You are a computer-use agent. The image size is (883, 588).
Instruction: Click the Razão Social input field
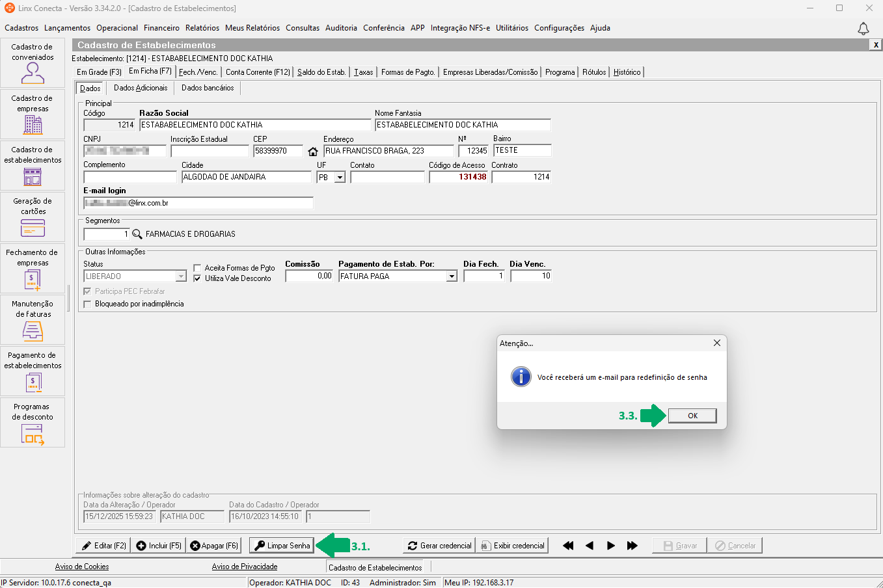pos(255,125)
